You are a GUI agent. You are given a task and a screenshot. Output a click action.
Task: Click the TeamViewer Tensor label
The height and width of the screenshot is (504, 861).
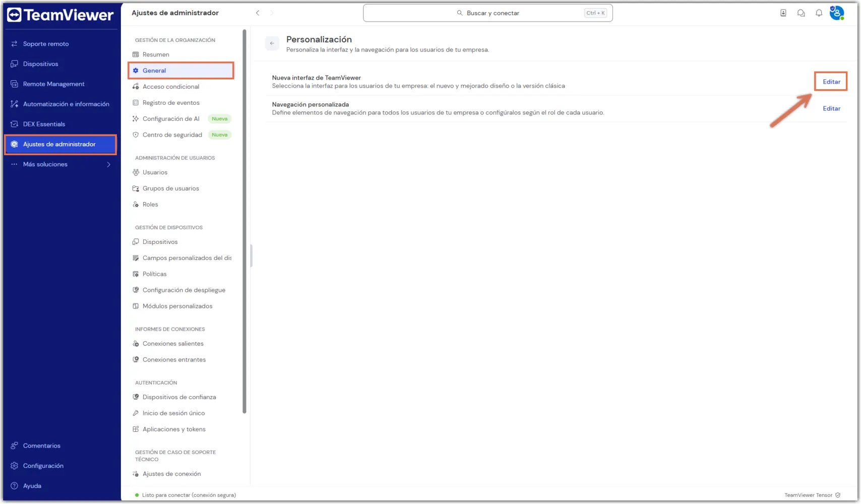(808, 495)
